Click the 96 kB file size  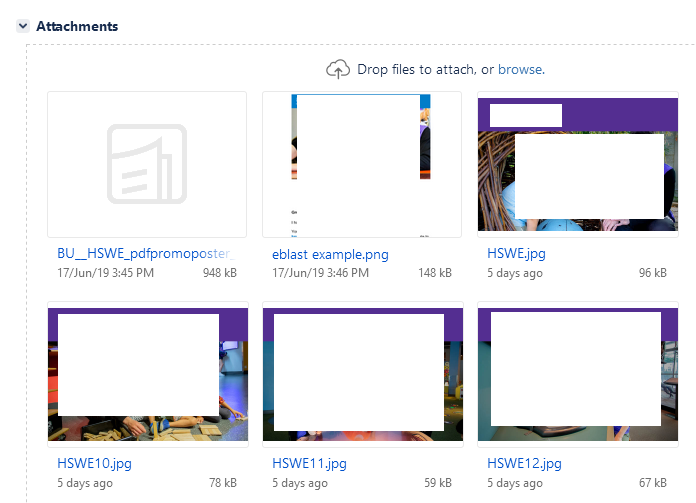[652, 273]
